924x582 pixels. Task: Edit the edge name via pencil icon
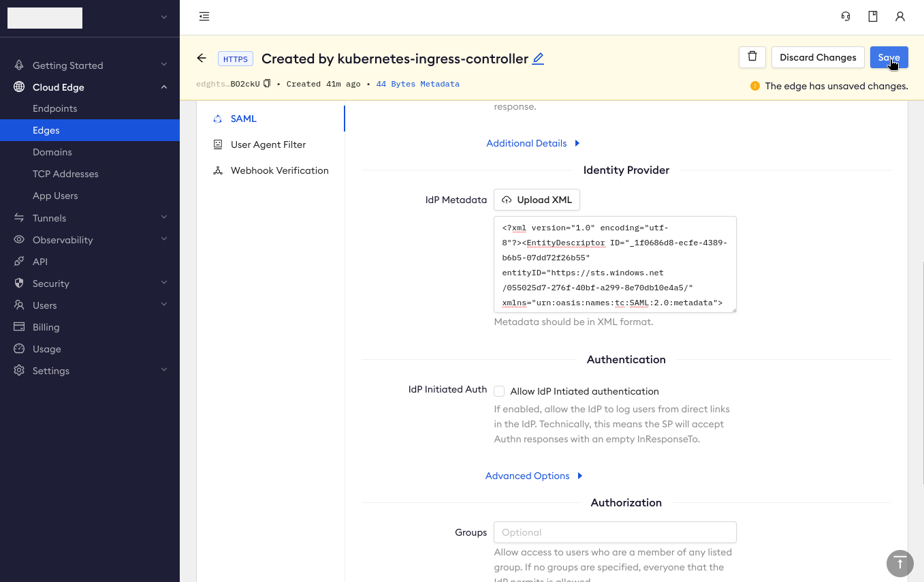[x=538, y=59]
